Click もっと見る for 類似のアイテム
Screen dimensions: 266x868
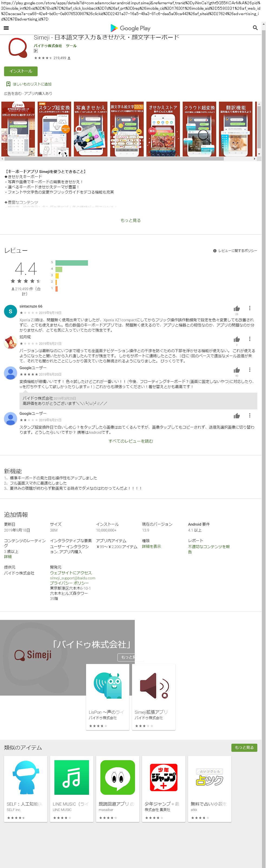tap(244, 747)
